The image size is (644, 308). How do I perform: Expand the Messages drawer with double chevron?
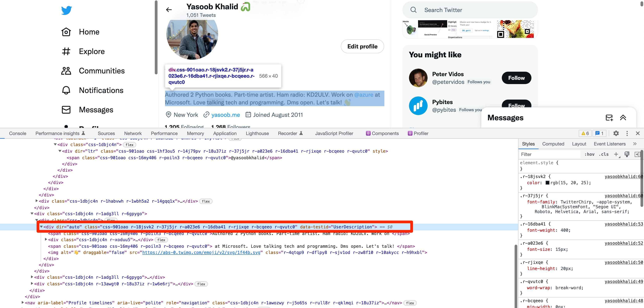coord(623,118)
